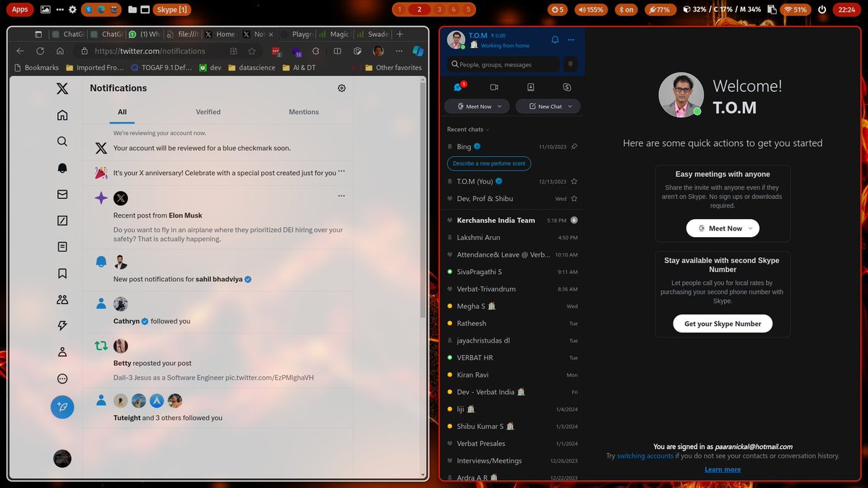Open options for the Elon Musk post notification
Screen dimensions: 868x488
(341, 195)
